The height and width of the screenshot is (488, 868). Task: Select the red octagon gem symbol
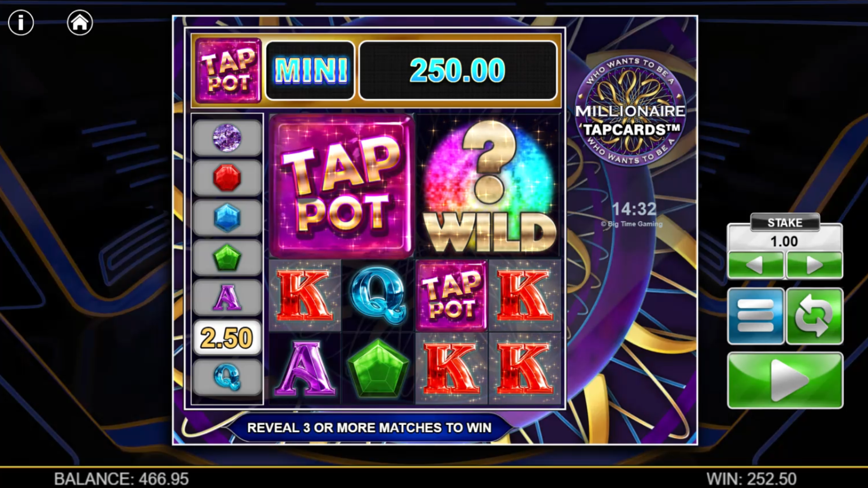(227, 178)
